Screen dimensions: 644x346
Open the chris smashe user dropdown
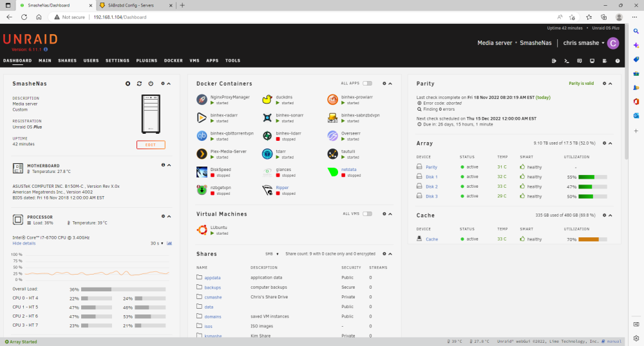(583, 42)
